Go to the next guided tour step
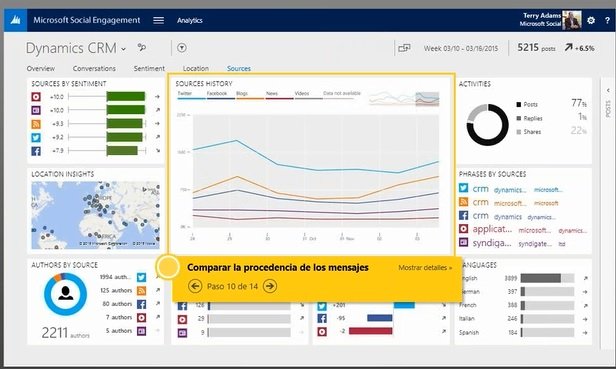The height and width of the screenshot is (369, 616). pos(270,286)
